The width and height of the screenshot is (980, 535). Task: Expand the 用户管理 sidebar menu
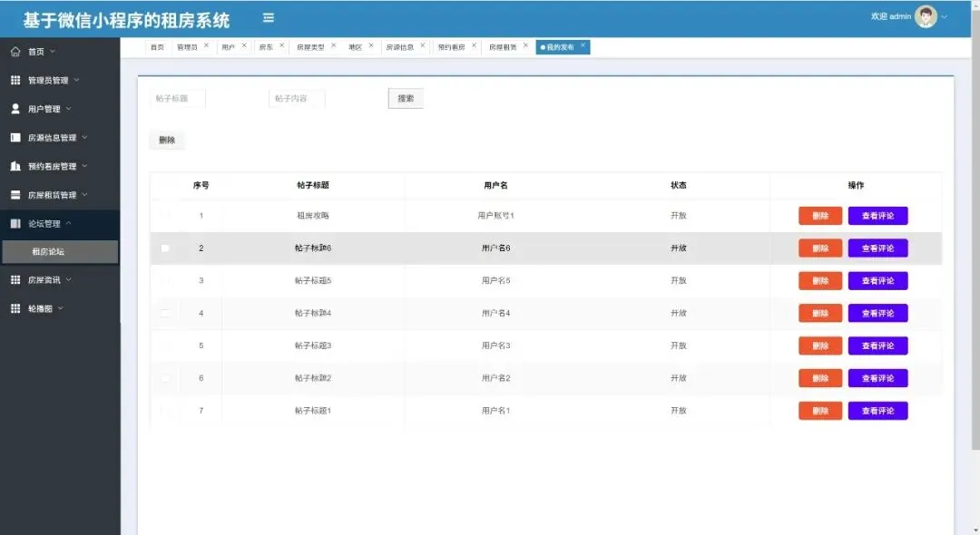(x=69, y=109)
